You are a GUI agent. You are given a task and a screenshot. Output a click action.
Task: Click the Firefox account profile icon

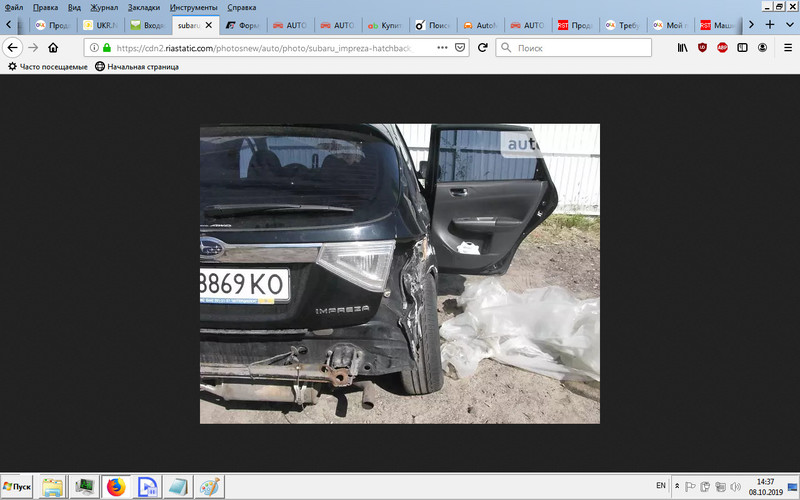point(763,47)
